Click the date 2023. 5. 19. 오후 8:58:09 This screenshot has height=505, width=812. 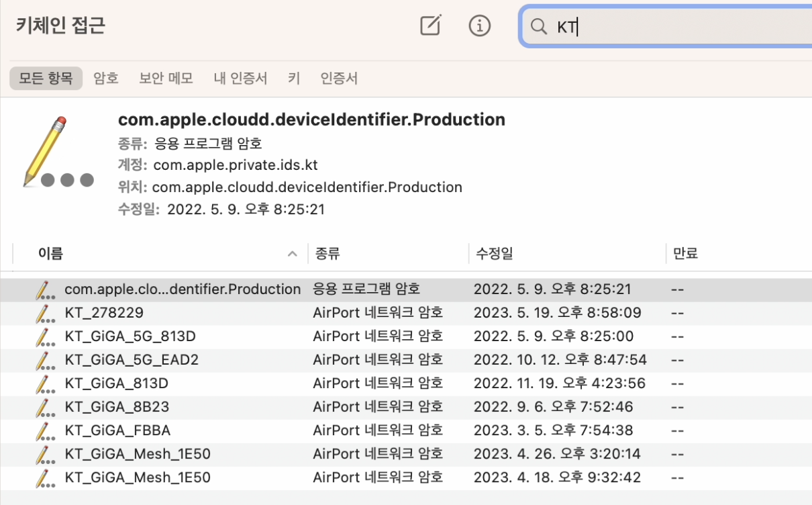pyautogui.click(x=557, y=313)
